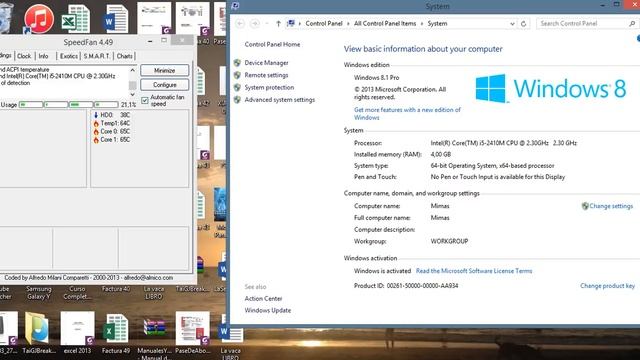Expand the chevron after Control Panel breadcrumb
The width and height of the screenshot is (640, 360).
click(x=348, y=24)
